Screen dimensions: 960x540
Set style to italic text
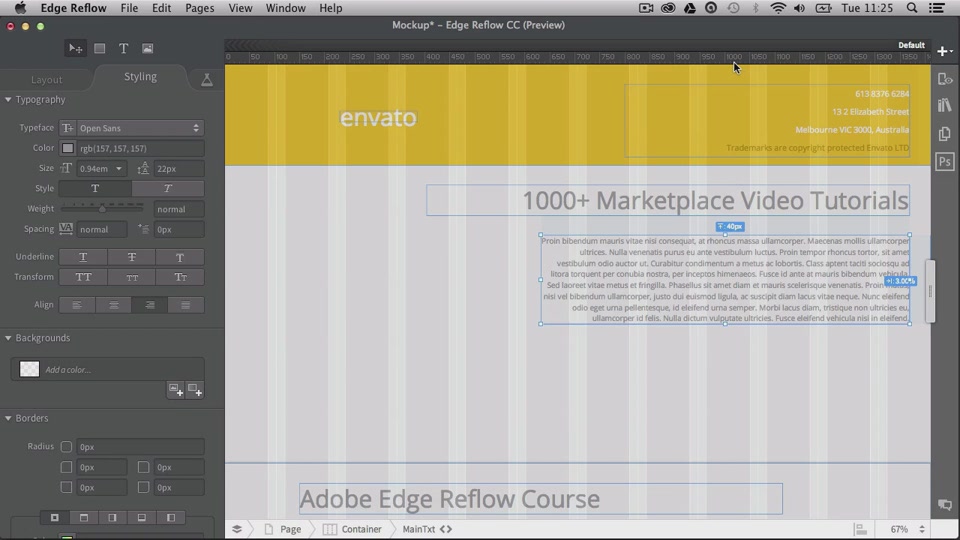[x=168, y=189]
